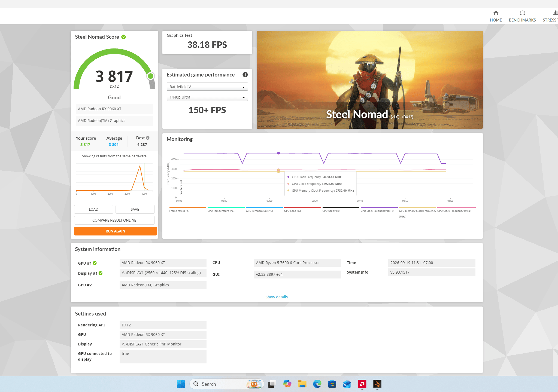558x392 pixels.
Task: Click COMPARE RESULT ONLINE
Action: coord(114,220)
